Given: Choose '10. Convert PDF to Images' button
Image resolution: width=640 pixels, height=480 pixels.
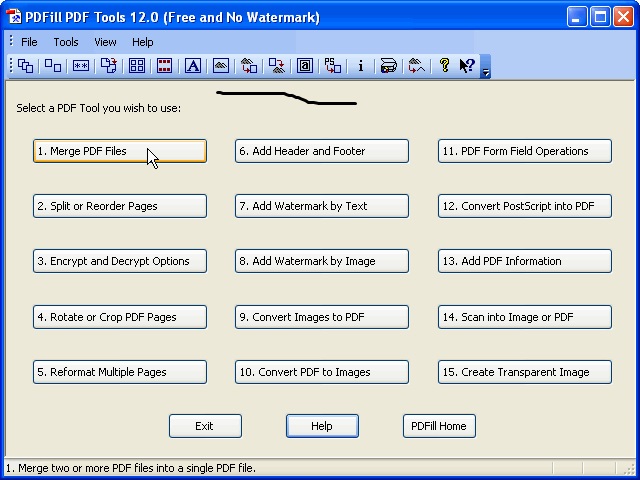Looking at the screenshot, I should click(322, 372).
